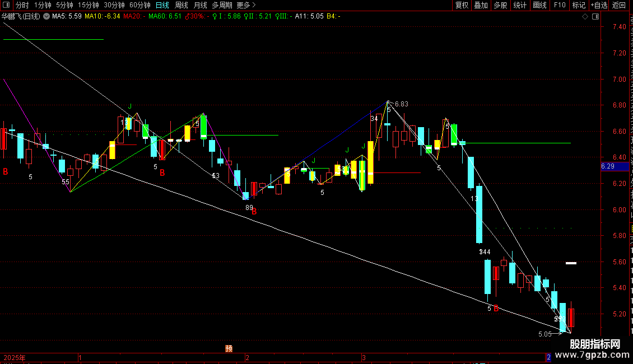Switch to the 分时 intraday view
Viewport: 633px width, 364px height.
[x=22, y=5]
